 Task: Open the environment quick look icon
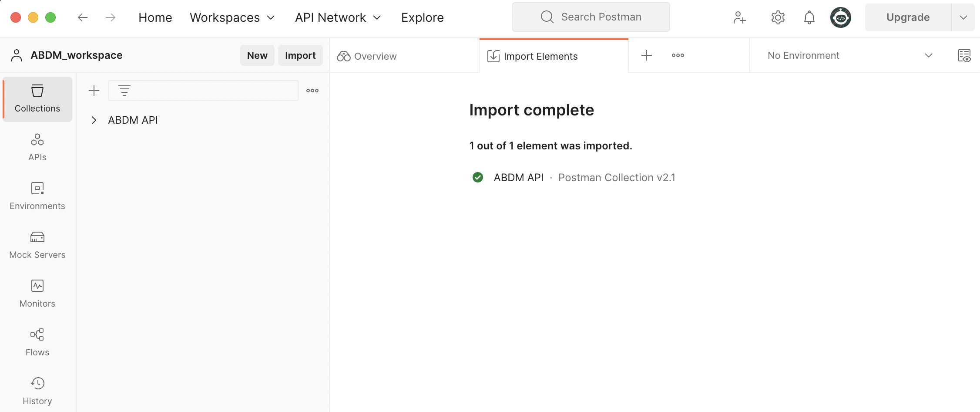tap(964, 56)
